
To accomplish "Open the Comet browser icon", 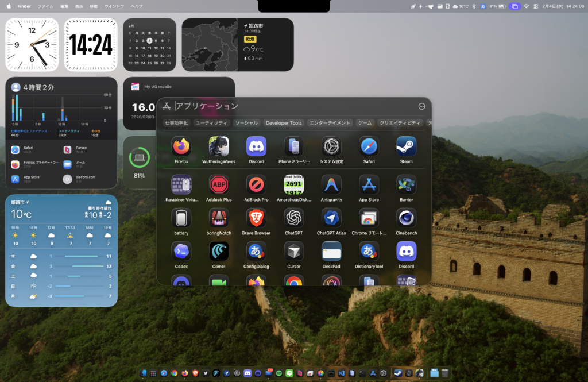I will tap(219, 252).
